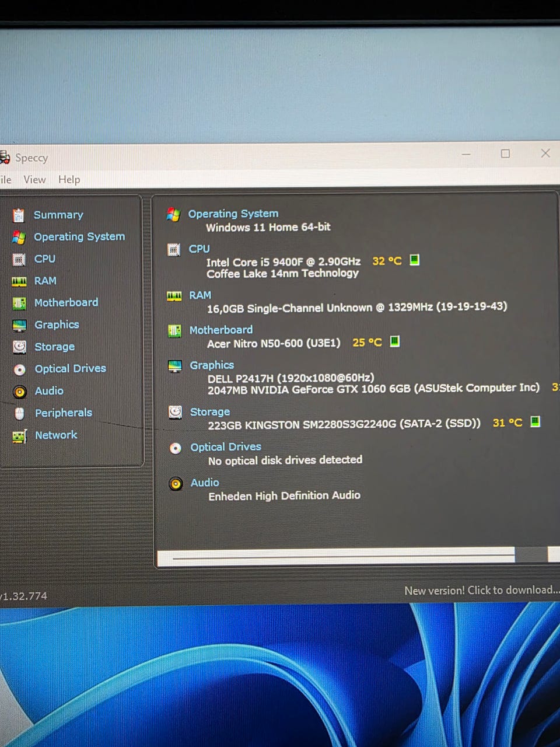Click the green motherboard temperature indicator

tap(395, 341)
